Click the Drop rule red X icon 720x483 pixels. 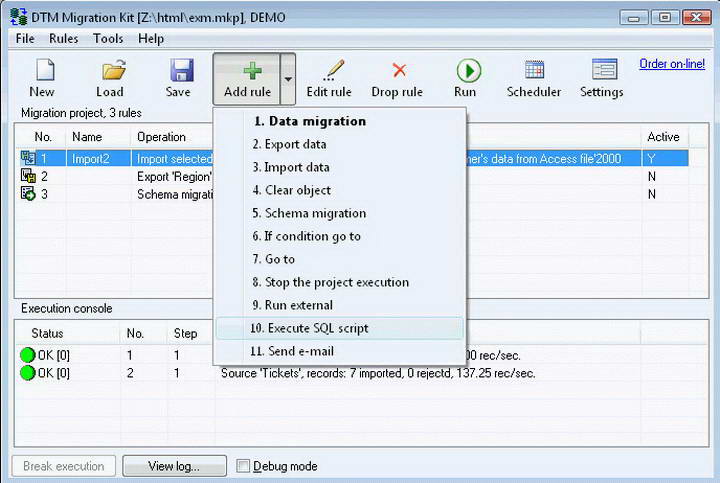[399, 70]
